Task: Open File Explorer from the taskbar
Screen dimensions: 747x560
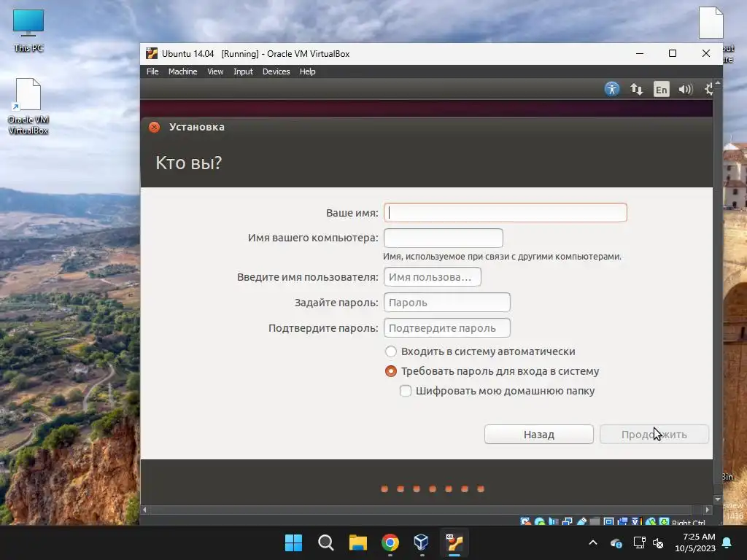Action: tap(357, 542)
